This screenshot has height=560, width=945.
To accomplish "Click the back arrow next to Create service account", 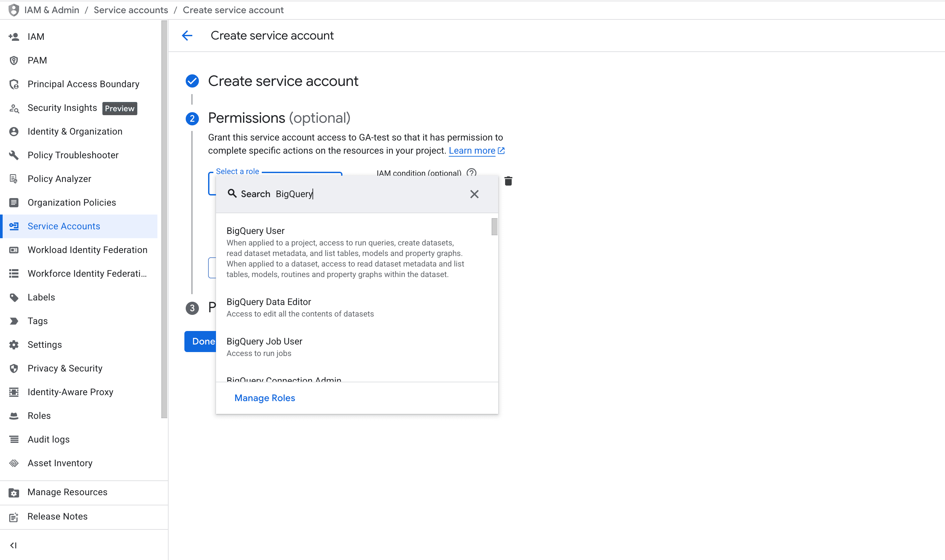I will 188,35.
